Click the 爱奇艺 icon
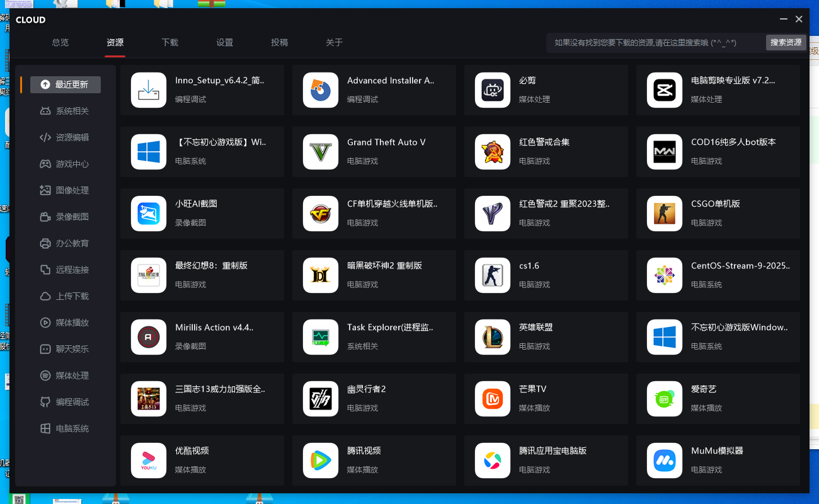Screen dimensions: 819x504 coord(665,399)
